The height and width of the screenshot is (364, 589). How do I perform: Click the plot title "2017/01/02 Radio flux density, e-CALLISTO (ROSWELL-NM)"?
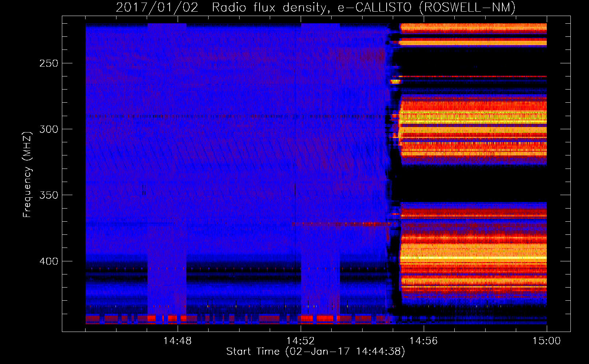tap(316, 7)
